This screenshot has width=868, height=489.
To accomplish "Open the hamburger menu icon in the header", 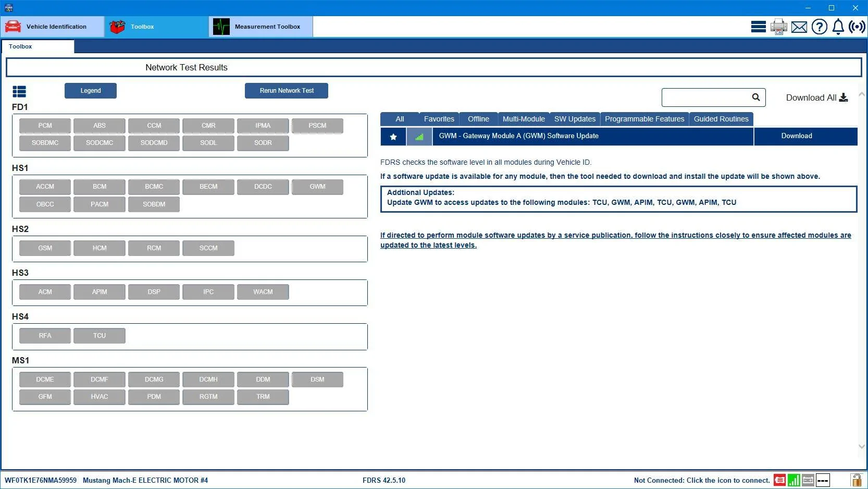I will click(x=758, y=27).
